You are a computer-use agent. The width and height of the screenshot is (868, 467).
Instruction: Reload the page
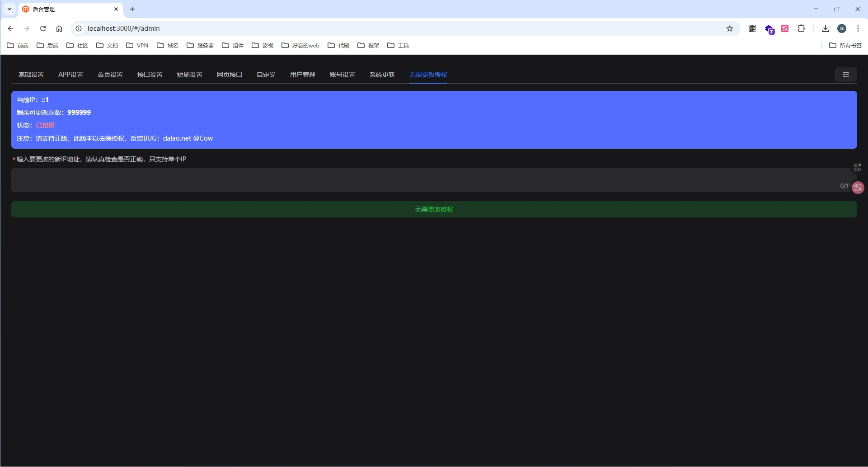click(43, 28)
